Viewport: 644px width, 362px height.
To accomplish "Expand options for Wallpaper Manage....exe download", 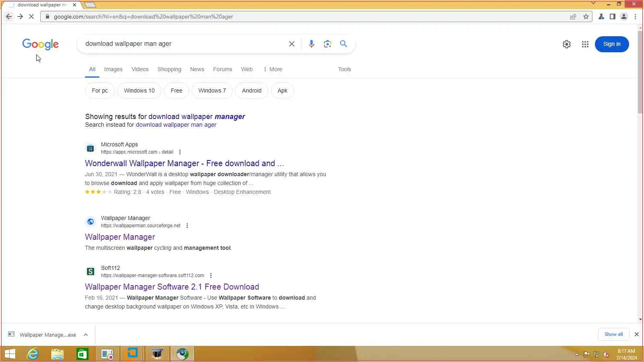I will click(x=86, y=335).
